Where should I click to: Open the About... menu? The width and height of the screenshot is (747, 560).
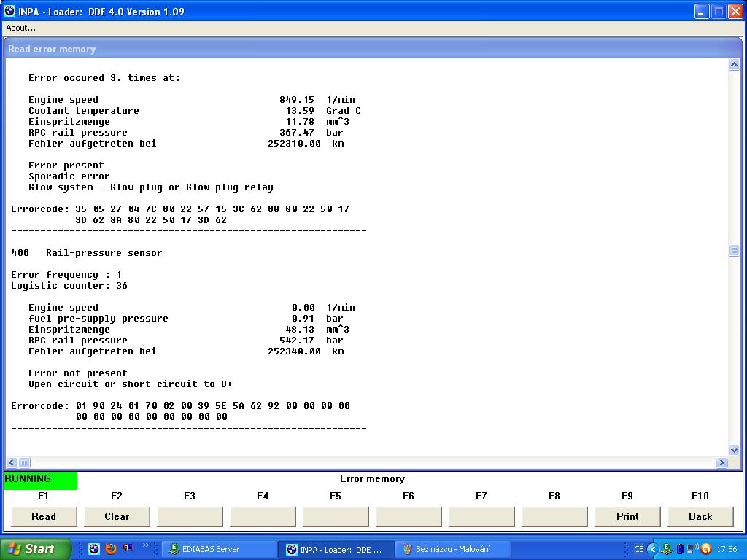coord(21,28)
